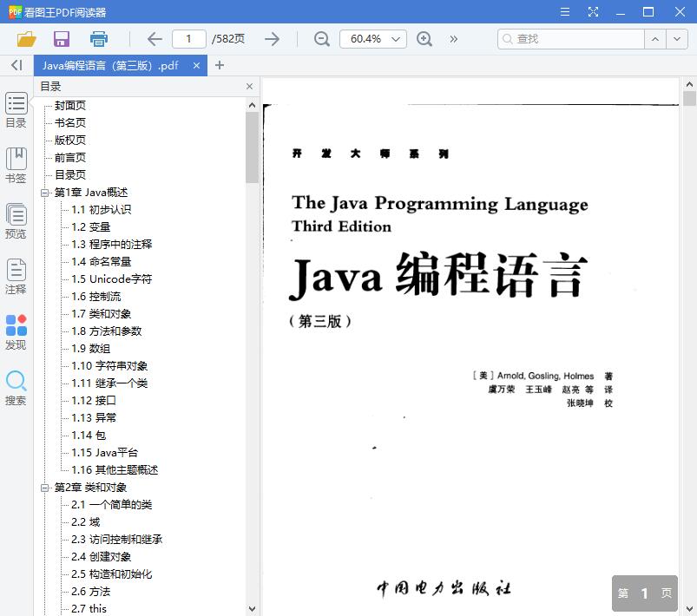The height and width of the screenshot is (616, 697).
Task: Zoom in with the plus magnifier
Action: (x=424, y=39)
